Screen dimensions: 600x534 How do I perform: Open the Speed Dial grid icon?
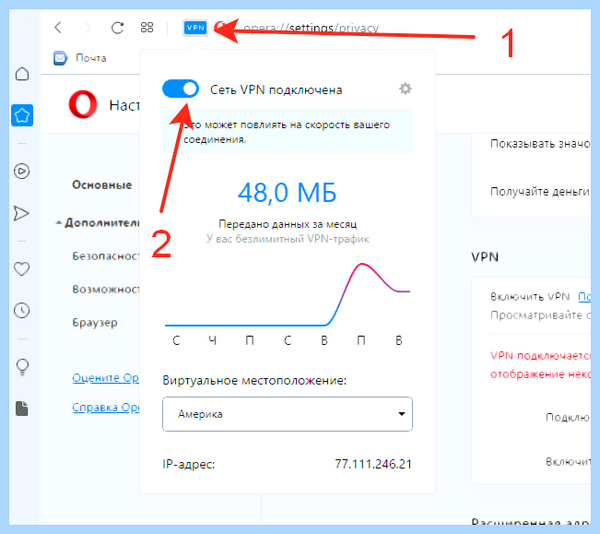147,28
